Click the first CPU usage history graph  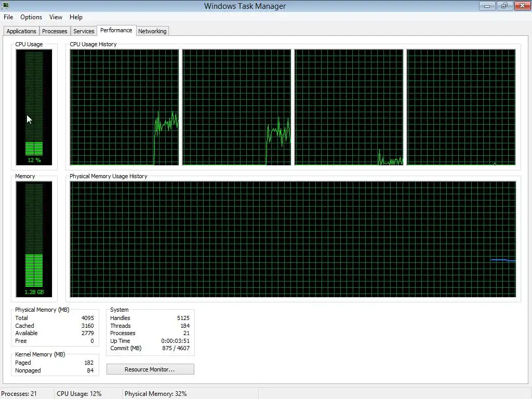124,107
